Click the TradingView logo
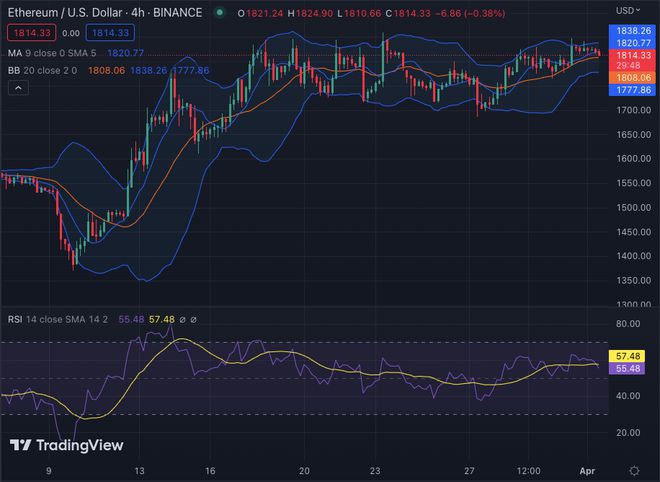 click(x=66, y=445)
